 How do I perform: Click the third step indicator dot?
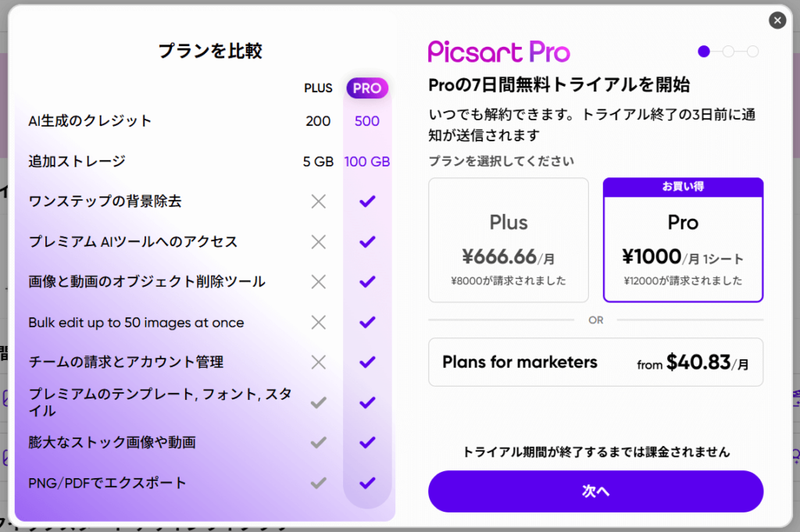(752, 52)
